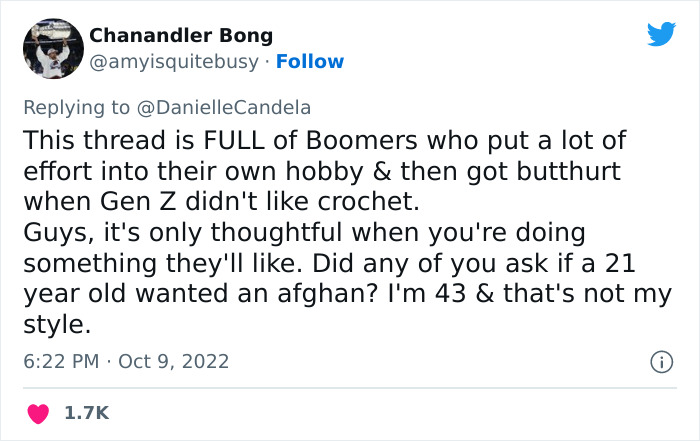Click the "Replying to" label text
This screenshot has height=441, width=700.
[x=63, y=109]
